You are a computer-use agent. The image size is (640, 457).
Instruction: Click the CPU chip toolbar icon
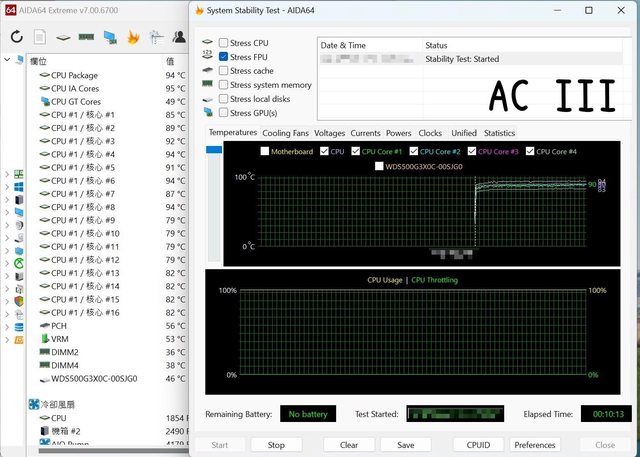tap(63, 37)
